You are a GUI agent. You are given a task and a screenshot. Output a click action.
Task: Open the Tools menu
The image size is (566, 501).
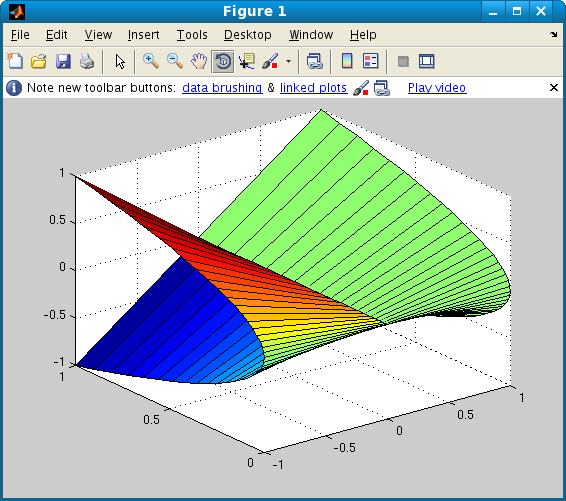[x=192, y=35]
